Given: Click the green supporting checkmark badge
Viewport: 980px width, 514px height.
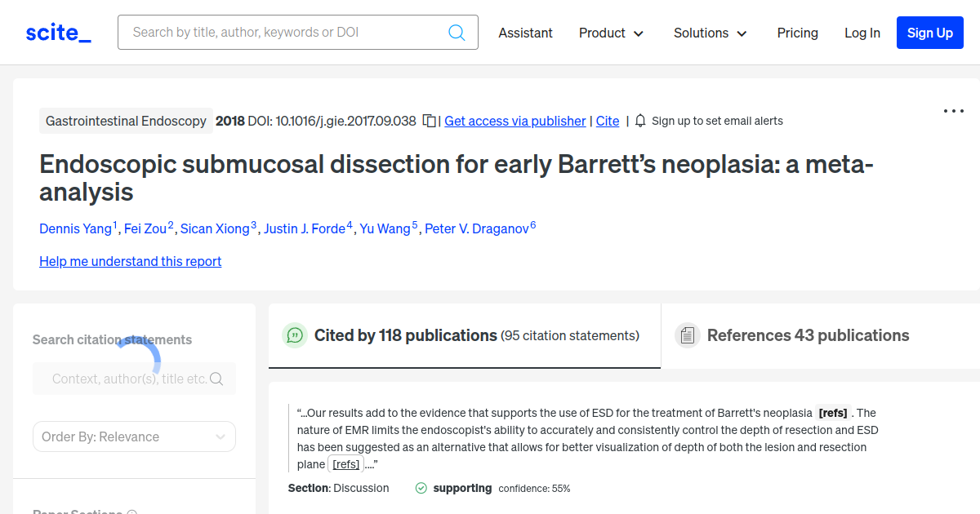Looking at the screenshot, I should [421, 488].
